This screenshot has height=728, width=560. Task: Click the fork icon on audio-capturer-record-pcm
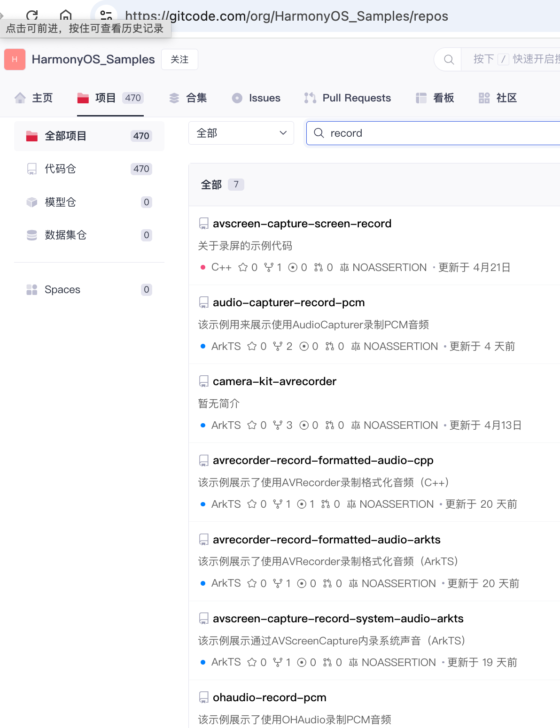[x=278, y=346]
